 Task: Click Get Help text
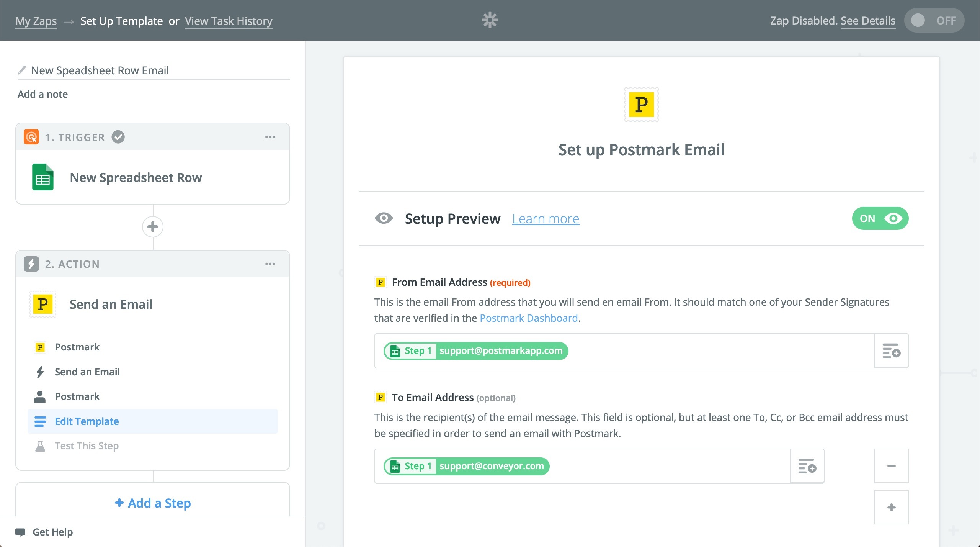(x=53, y=532)
